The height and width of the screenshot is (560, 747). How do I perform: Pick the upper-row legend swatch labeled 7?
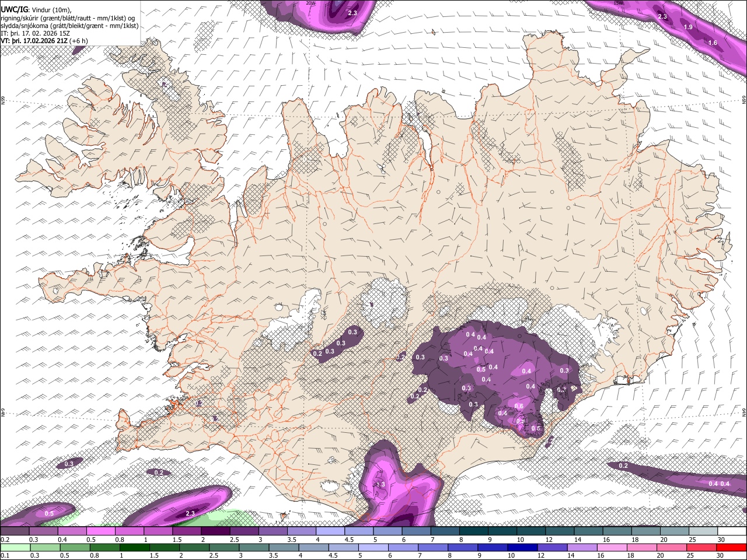(x=445, y=531)
